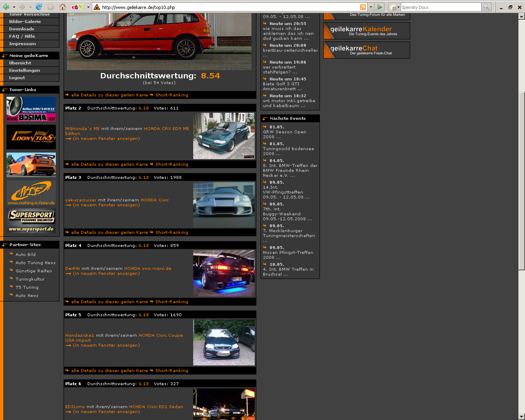Open forum post 'Heute um 18:45' Biete Golf 3 GTI

[288, 79]
